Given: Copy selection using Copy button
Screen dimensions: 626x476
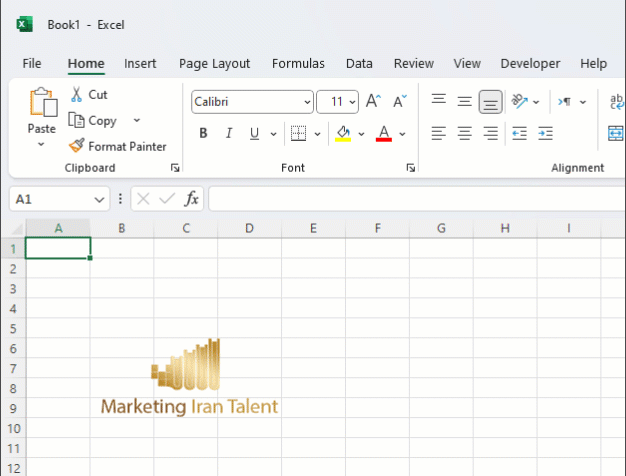Looking at the screenshot, I should click(92, 121).
